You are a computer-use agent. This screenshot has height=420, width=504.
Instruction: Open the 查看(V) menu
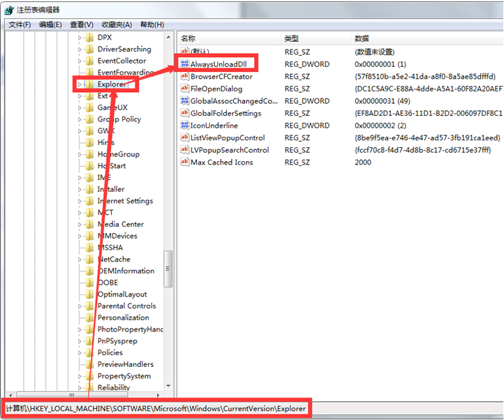(x=82, y=24)
